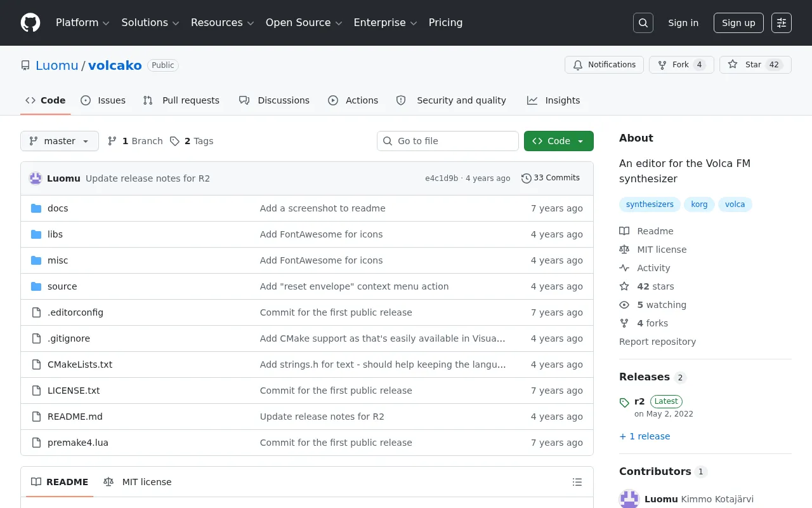Image resolution: width=812 pixels, height=508 pixels.
Task: Expand the Resources menu
Action: (x=222, y=23)
